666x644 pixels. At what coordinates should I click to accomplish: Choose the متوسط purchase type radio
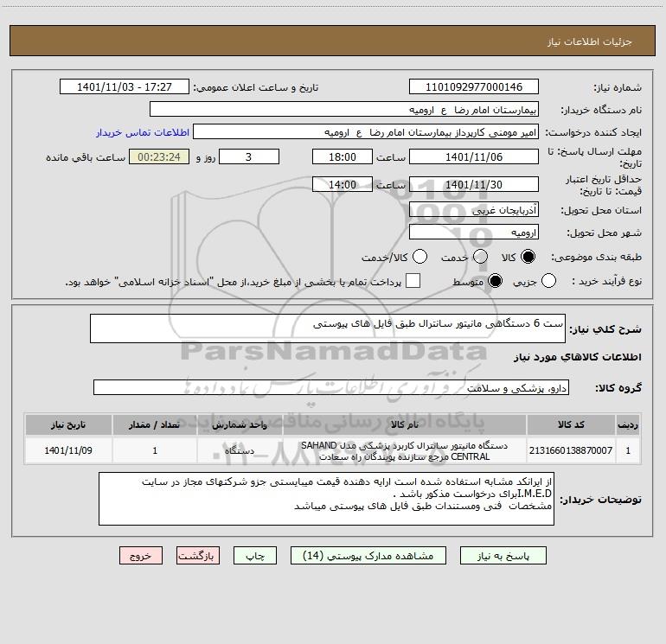click(495, 281)
